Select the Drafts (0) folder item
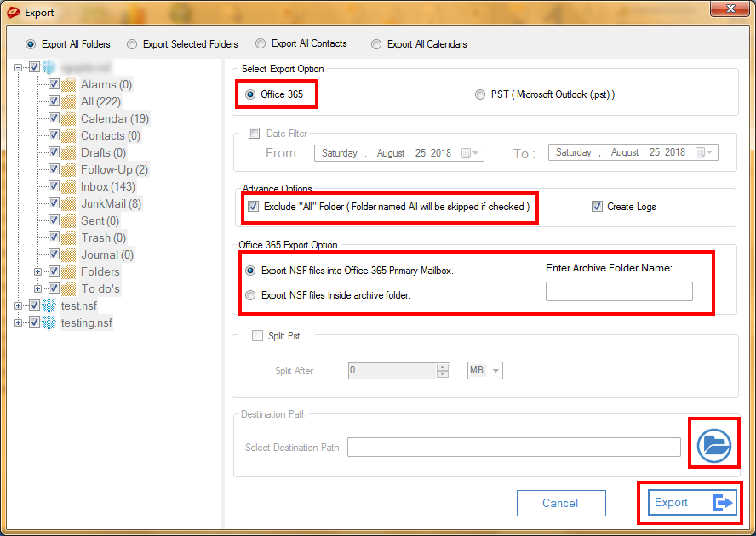Viewport: 756px width, 536px height. pyautogui.click(x=103, y=153)
